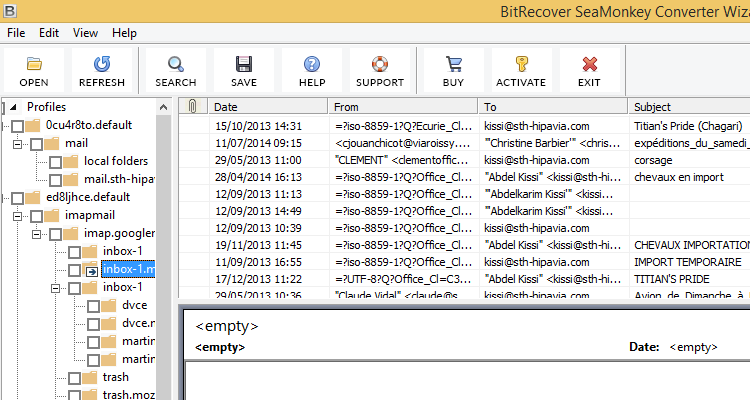Open the Edit menu
This screenshot has height=400, width=750.
point(49,33)
